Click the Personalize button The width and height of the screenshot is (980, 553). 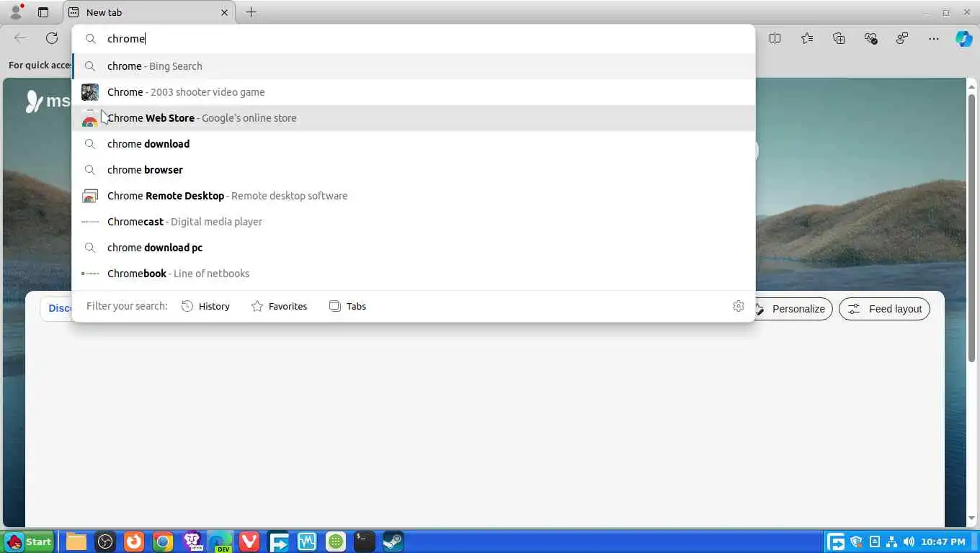point(793,309)
